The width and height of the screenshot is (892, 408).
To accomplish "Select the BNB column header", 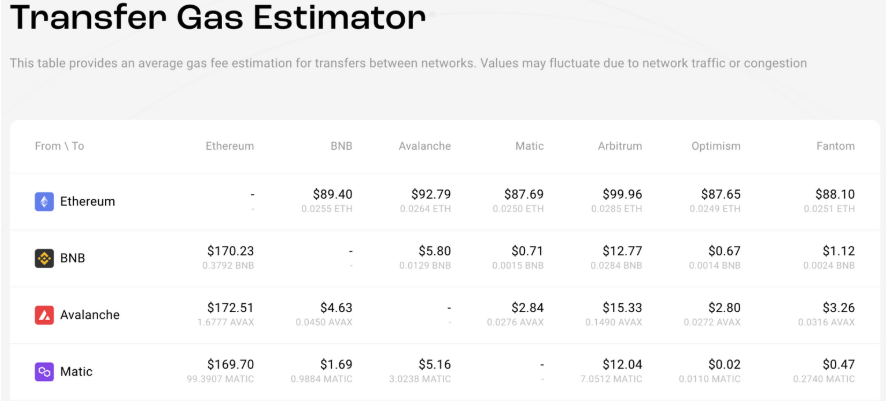I will click(341, 146).
